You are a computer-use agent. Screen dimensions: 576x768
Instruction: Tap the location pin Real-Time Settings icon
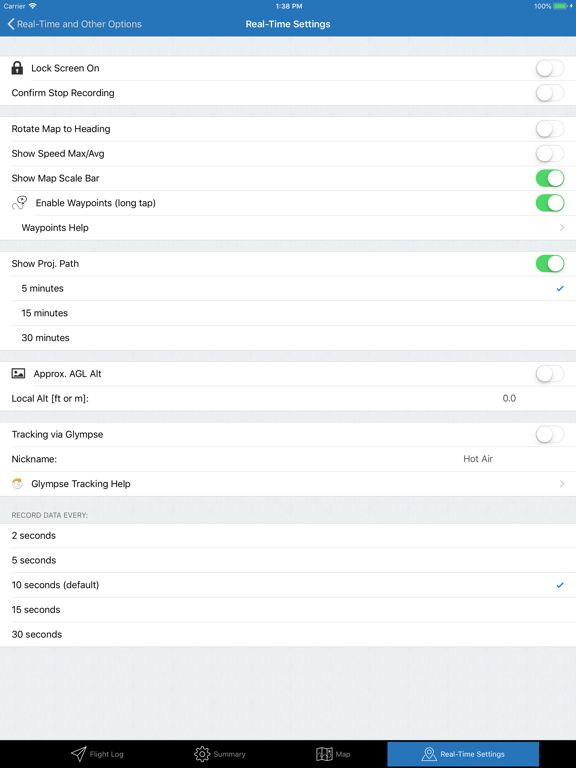429,754
